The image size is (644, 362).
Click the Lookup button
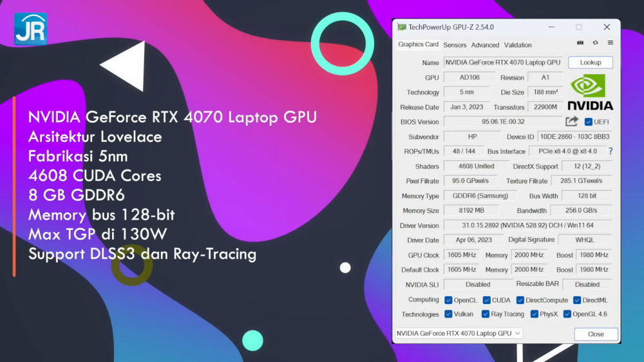(x=590, y=62)
